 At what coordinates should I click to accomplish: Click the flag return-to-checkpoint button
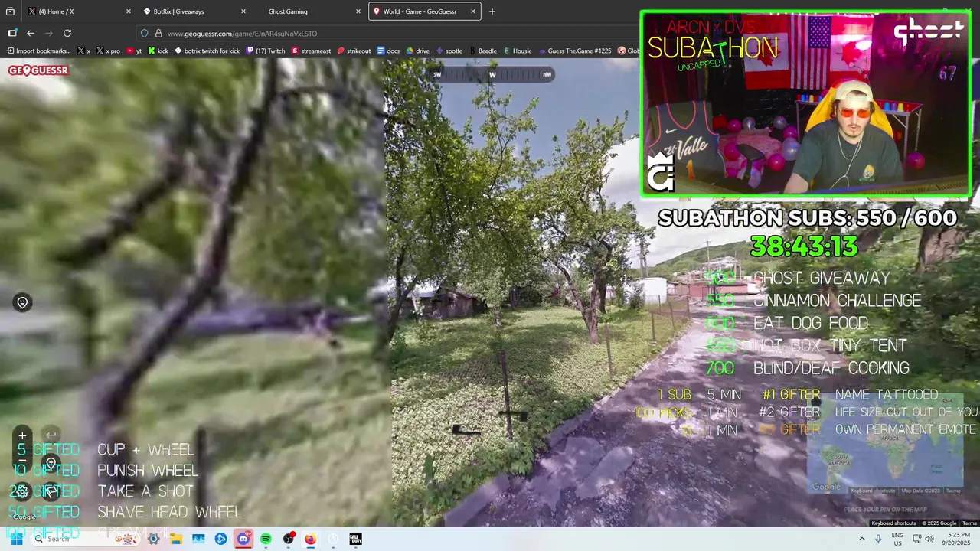[51, 491]
